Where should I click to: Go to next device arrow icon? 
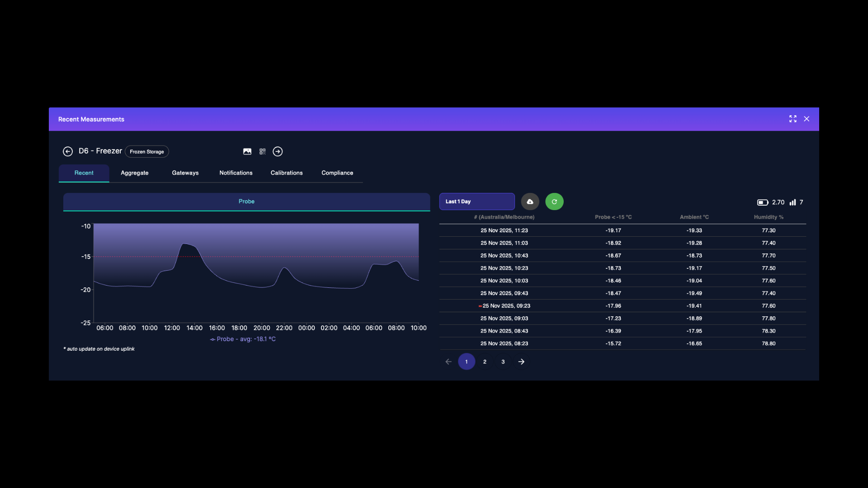pyautogui.click(x=278, y=151)
